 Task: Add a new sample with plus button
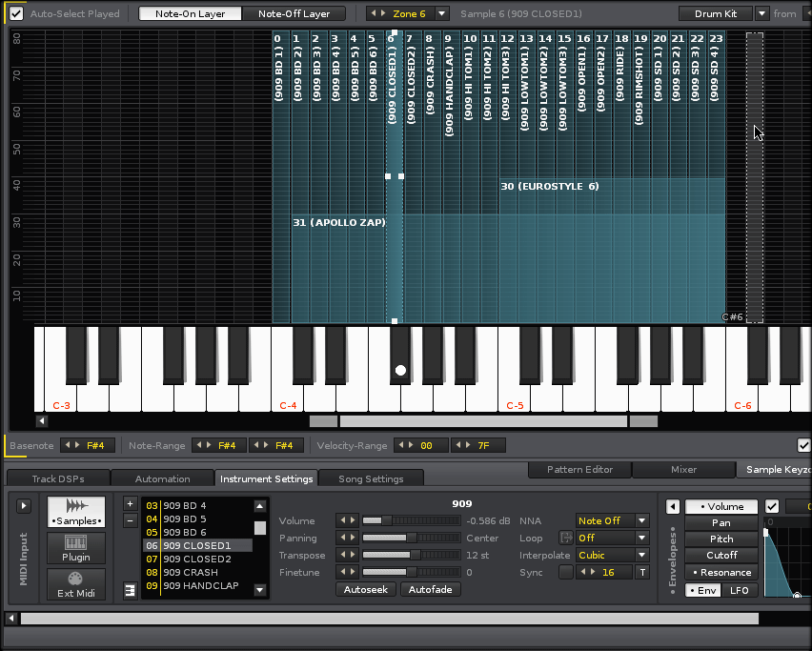(131, 503)
